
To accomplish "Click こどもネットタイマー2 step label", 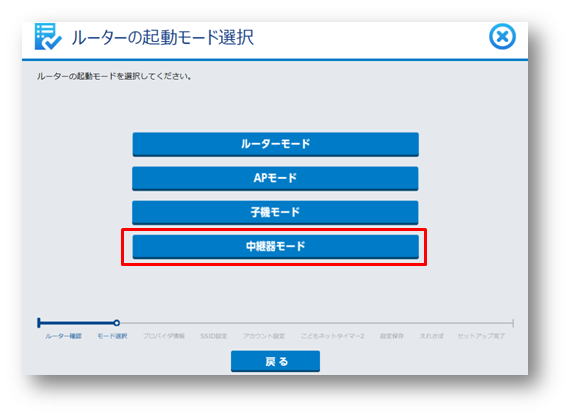I will click(x=332, y=336).
